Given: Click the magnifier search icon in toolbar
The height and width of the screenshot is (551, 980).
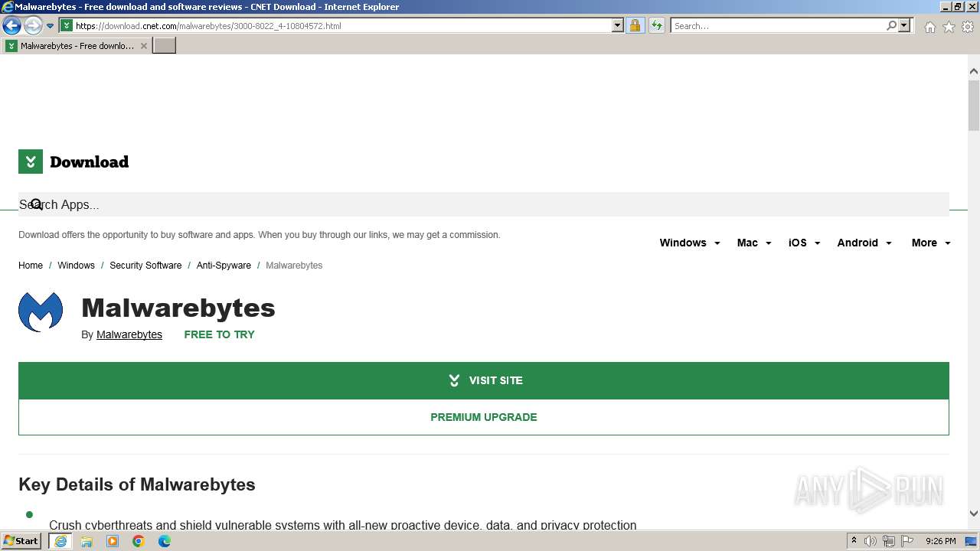Looking at the screenshot, I should (891, 25).
